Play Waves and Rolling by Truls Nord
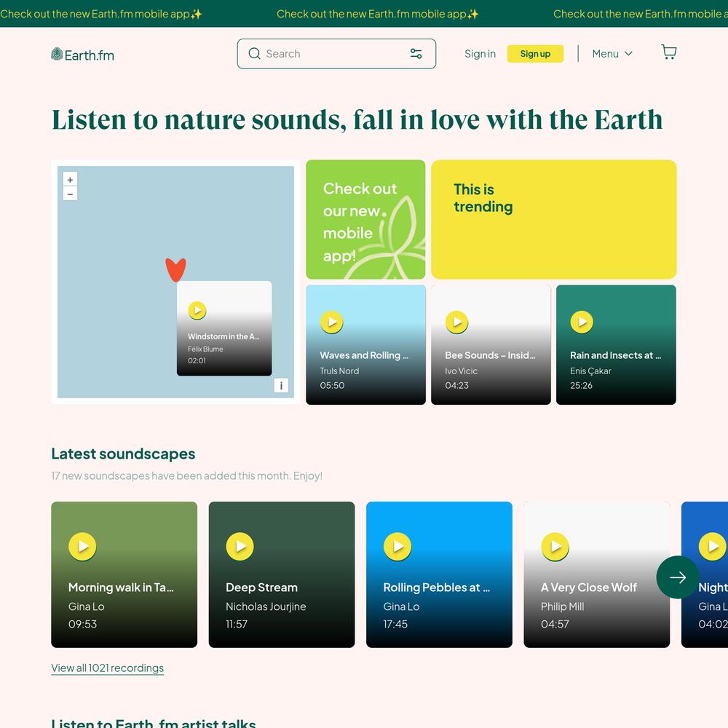Image resolution: width=728 pixels, height=728 pixels. (x=331, y=322)
